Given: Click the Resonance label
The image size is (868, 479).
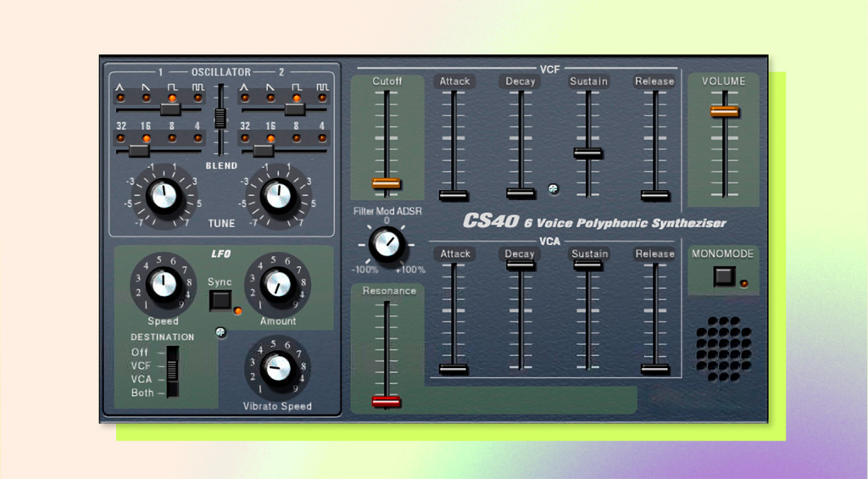Looking at the screenshot, I should coord(389,291).
